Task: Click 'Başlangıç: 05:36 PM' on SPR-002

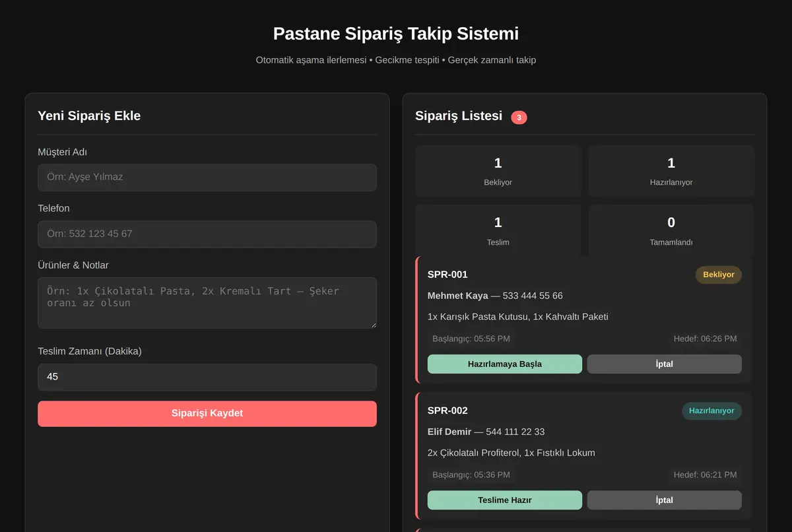Action: (x=471, y=475)
